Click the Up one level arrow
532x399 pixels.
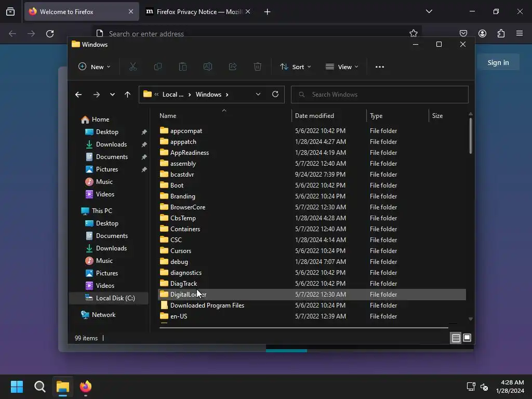tap(127, 95)
